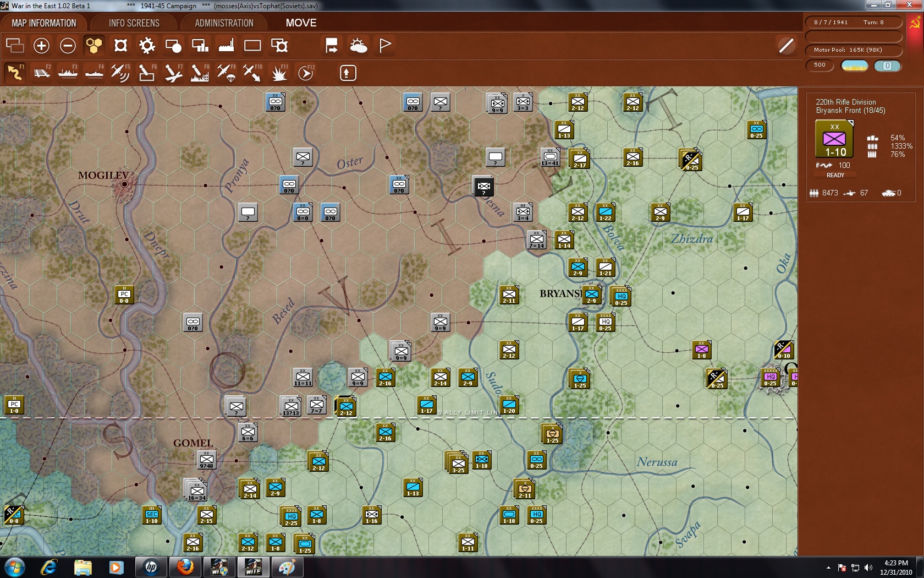
Task: Click the 1-10 unit counter in sidebar
Action: 834,139
